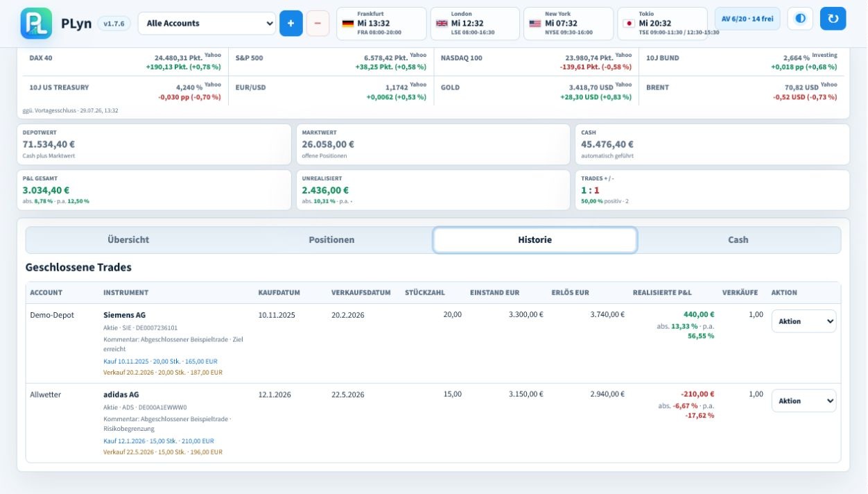Switch to the Übersicht tab
Viewport: 868px width, 494px height.
tap(128, 240)
